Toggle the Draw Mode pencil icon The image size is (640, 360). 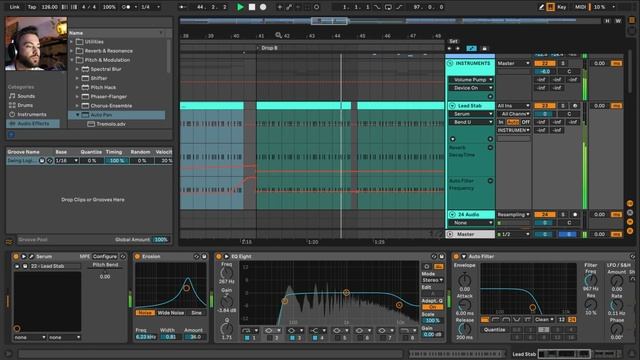pos(541,7)
